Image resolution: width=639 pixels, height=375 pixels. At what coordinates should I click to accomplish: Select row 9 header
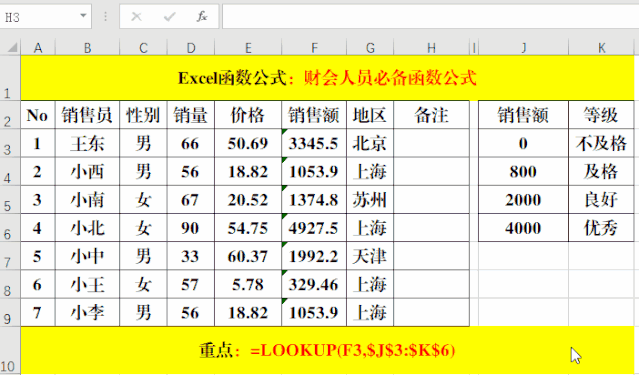pos(10,313)
